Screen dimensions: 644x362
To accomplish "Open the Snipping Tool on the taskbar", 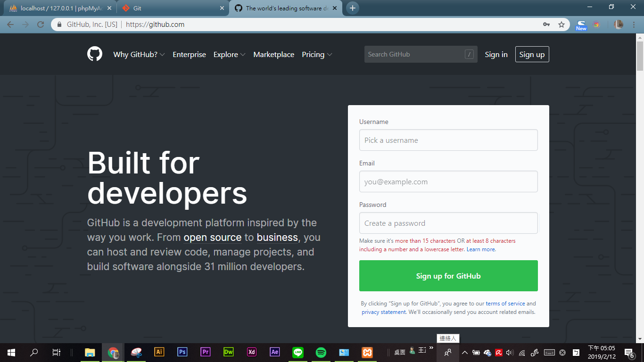I will 136,352.
